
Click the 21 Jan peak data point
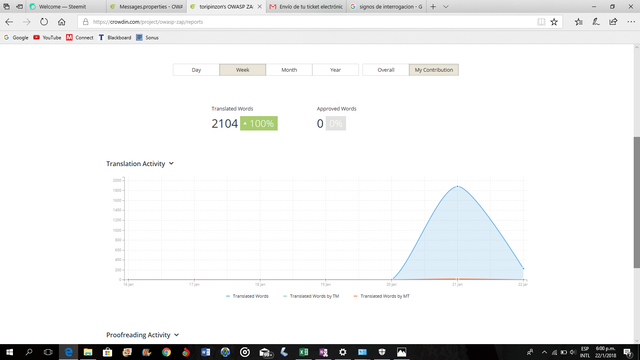pyautogui.click(x=457, y=187)
